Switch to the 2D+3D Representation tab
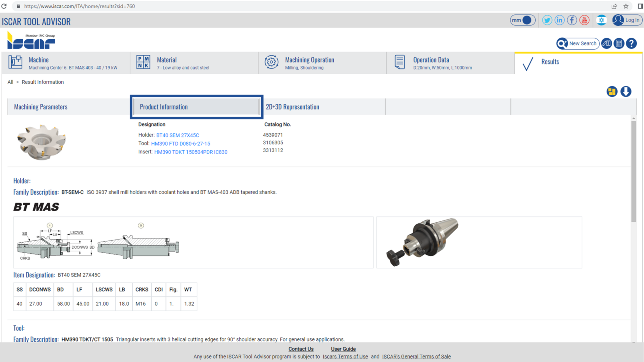This screenshot has height=362, width=644. tap(293, 107)
